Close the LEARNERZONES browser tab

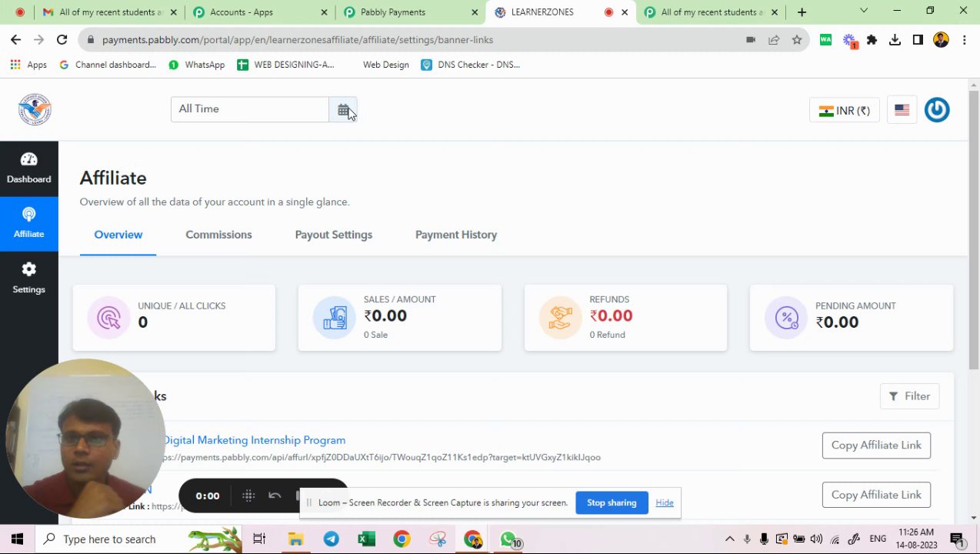(625, 12)
